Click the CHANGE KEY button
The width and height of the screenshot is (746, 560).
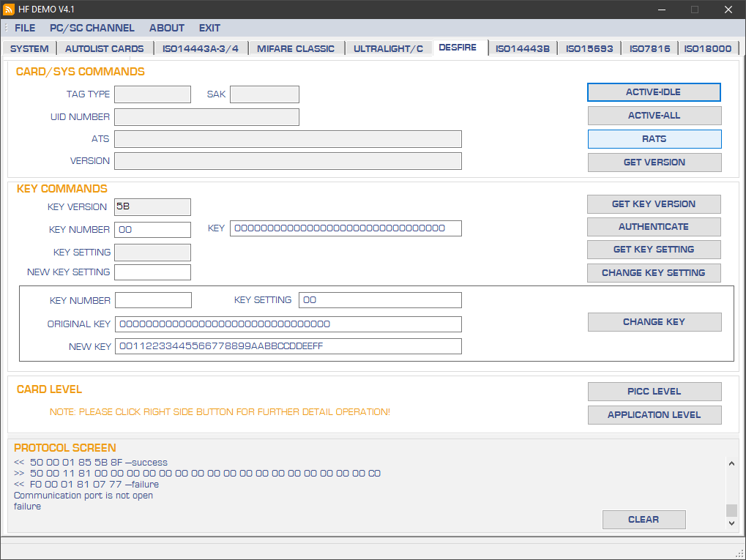[654, 322]
